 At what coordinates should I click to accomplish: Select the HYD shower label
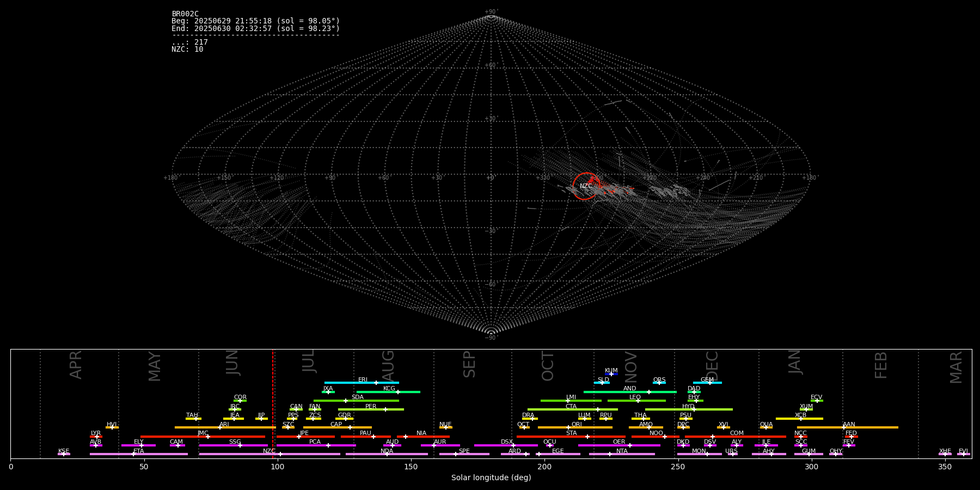tap(688, 407)
